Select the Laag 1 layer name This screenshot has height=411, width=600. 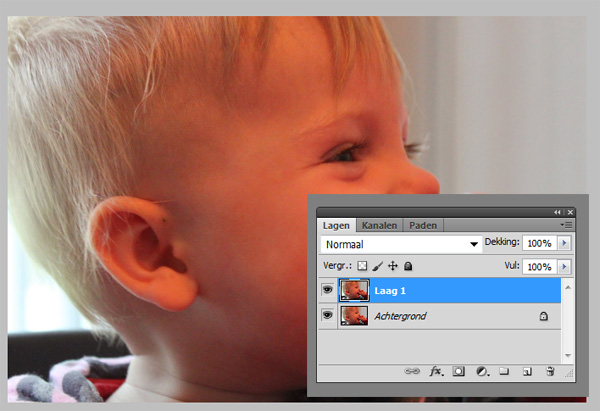tap(390, 291)
